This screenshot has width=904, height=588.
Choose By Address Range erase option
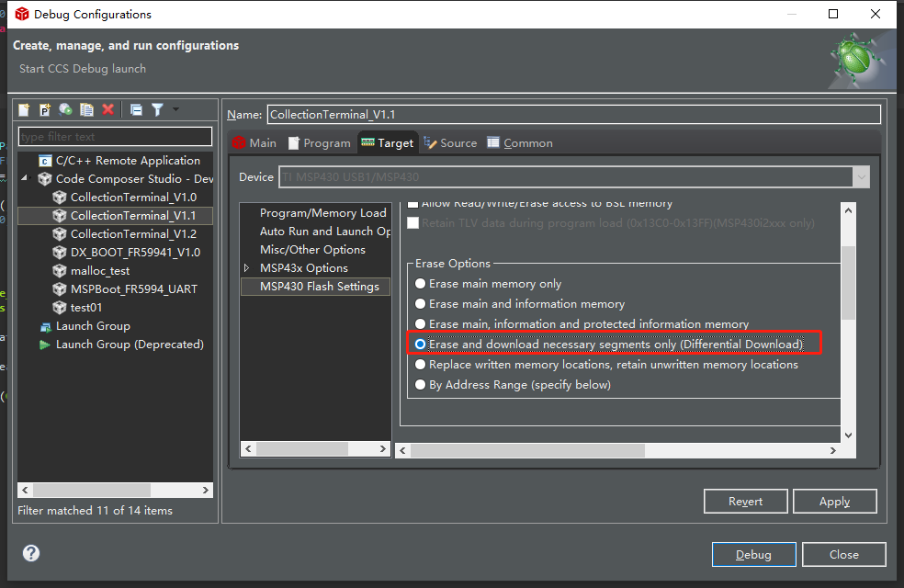pos(420,385)
